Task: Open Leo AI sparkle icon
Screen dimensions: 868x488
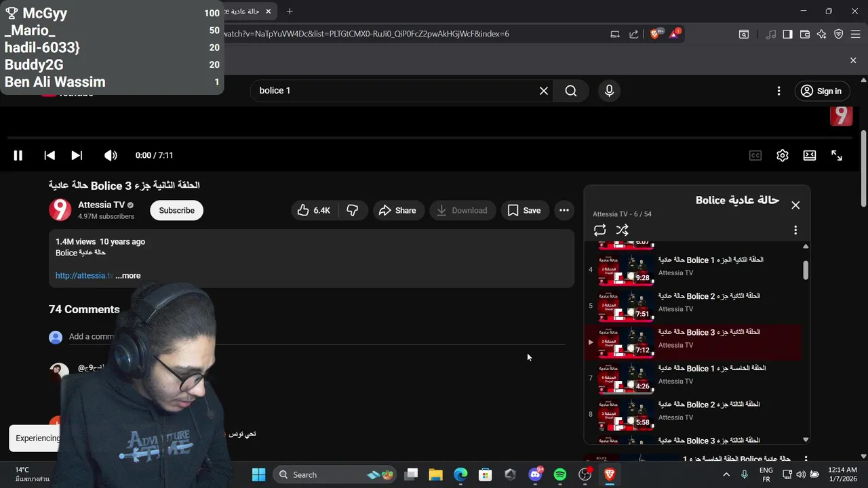Action: click(x=821, y=34)
